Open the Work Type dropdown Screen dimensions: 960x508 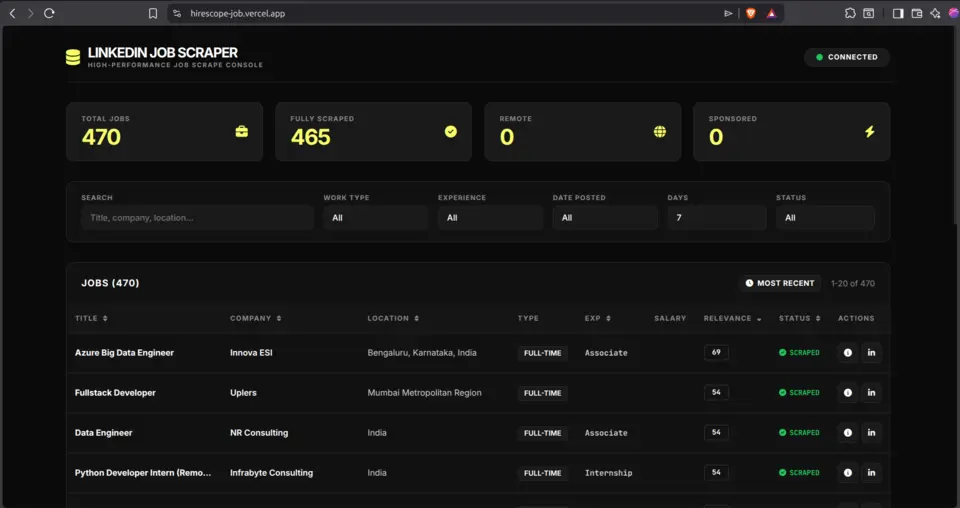pyautogui.click(x=375, y=217)
